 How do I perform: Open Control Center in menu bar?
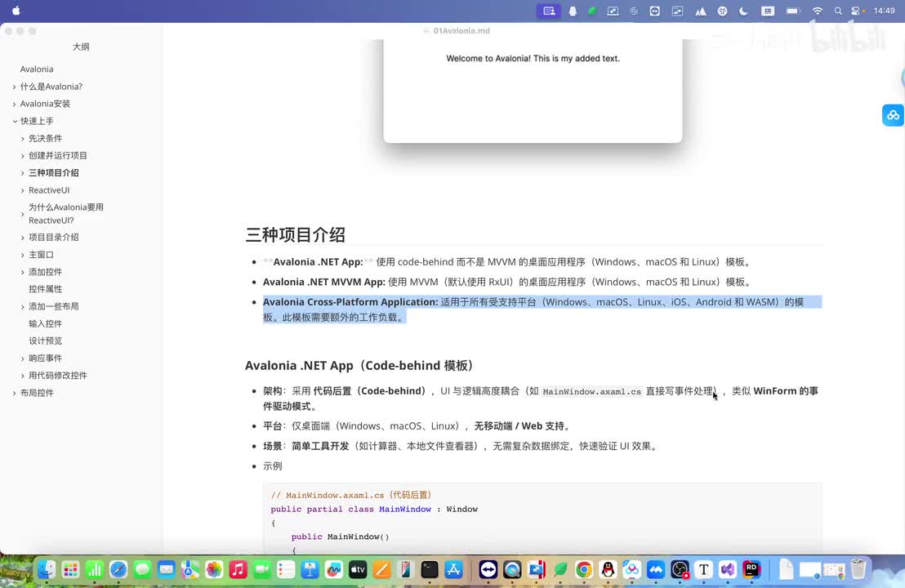click(x=857, y=11)
